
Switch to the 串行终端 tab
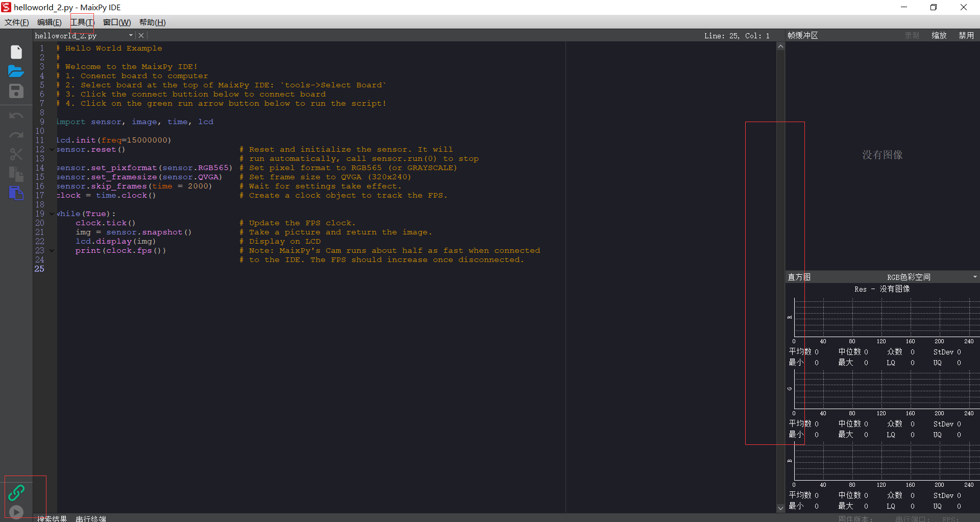point(91,518)
